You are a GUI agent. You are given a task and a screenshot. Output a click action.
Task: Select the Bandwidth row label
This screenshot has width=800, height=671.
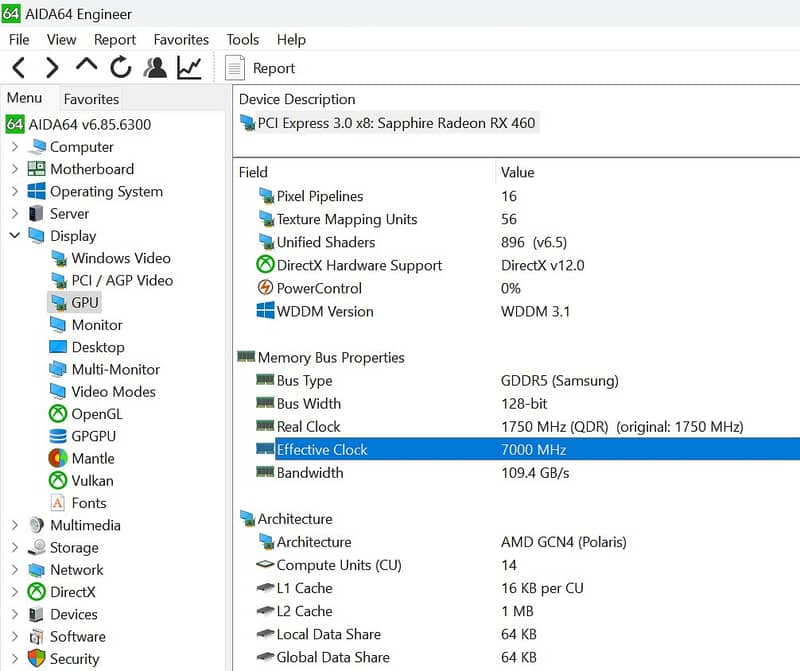310,473
